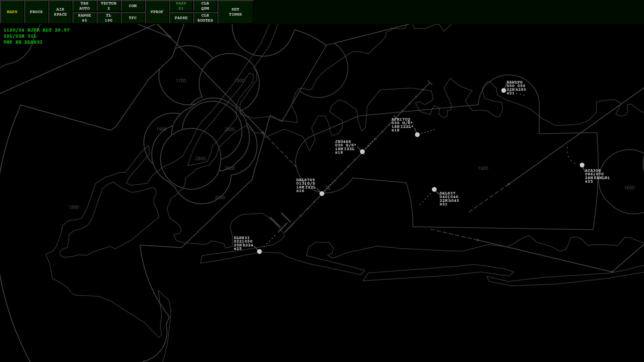
Task: Click PAWLN1 route in ACA308 tag
Action: (602, 178)
